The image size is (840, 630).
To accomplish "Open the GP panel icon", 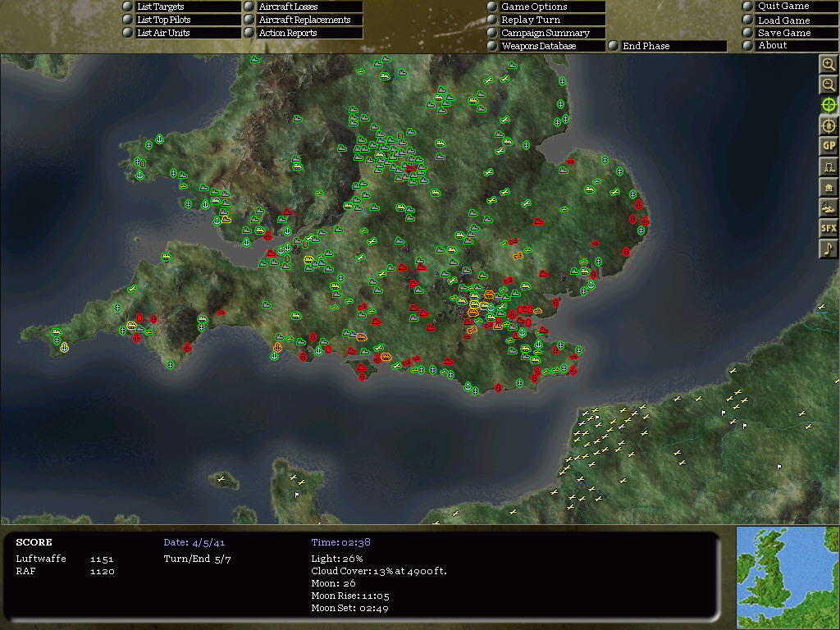I will [829, 146].
